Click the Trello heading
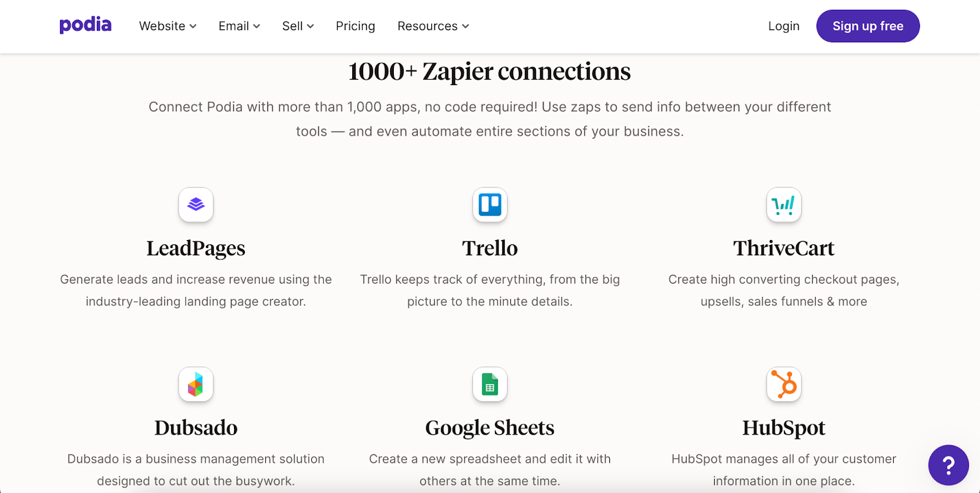This screenshot has height=493, width=980. click(x=489, y=248)
